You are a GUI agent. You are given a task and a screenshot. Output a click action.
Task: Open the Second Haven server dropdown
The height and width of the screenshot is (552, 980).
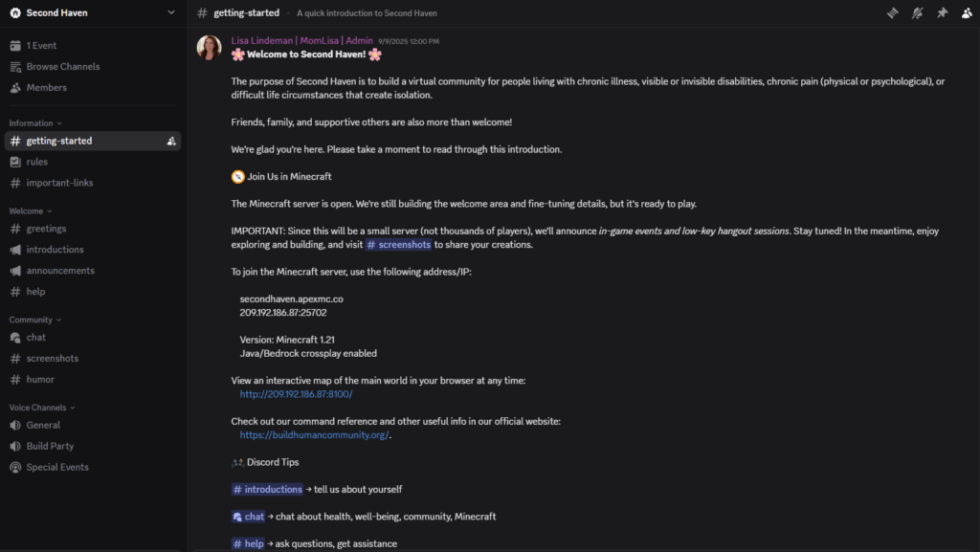(92, 12)
